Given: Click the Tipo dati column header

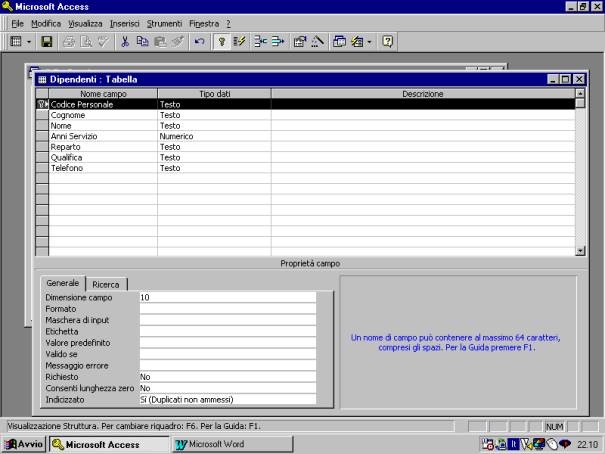Looking at the screenshot, I should click(x=214, y=94).
